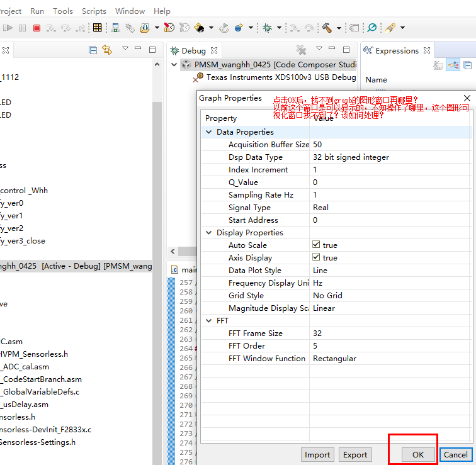Select the Expressions view tab
This screenshot has height=465, width=476.
[x=397, y=51]
